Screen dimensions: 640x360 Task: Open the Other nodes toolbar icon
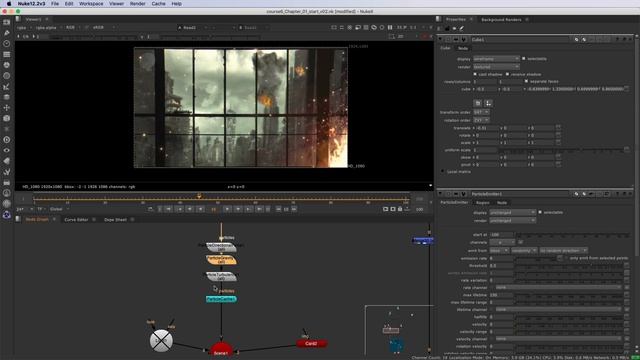tap(7, 182)
